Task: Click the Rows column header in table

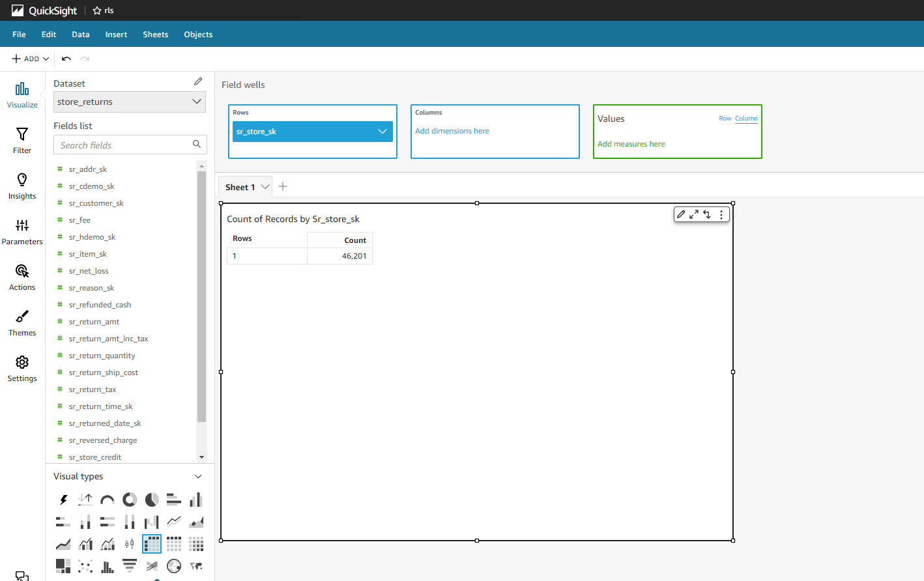Action: (x=267, y=239)
